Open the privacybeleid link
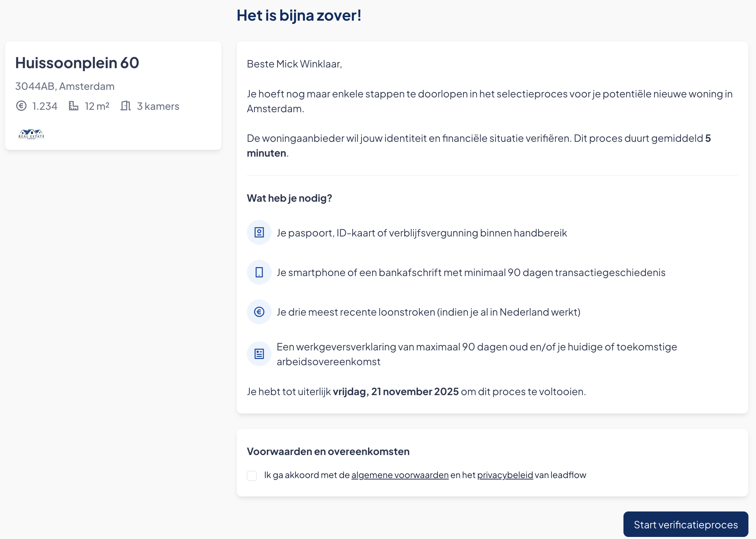 (505, 475)
